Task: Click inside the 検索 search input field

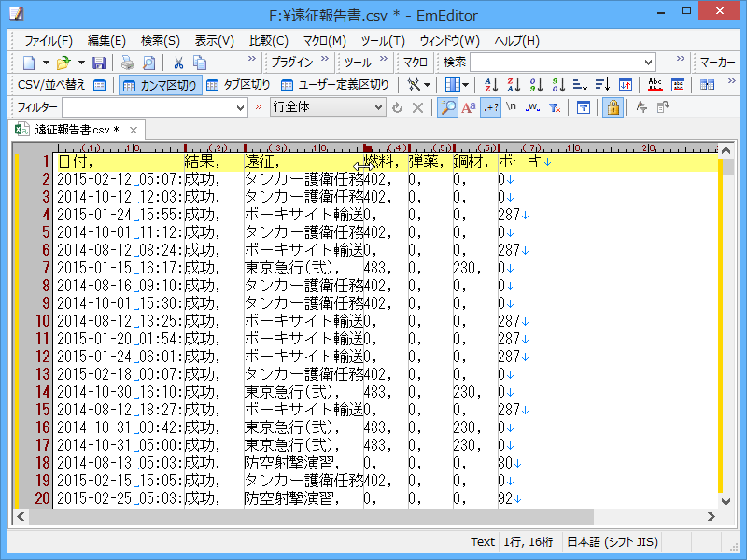Action: (560, 63)
